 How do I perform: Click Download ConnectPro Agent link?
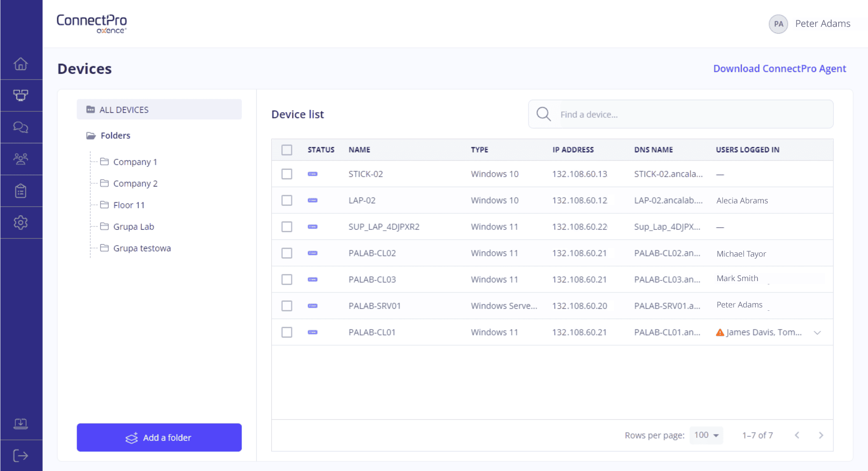click(x=779, y=69)
